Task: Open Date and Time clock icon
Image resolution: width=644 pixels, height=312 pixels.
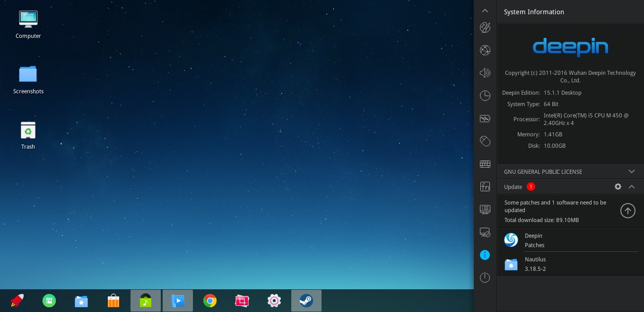Action: tap(485, 96)
